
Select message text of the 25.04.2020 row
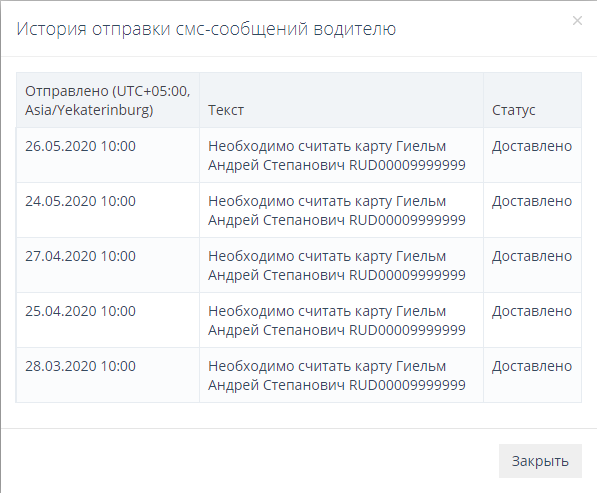click(x=337, y=321)
